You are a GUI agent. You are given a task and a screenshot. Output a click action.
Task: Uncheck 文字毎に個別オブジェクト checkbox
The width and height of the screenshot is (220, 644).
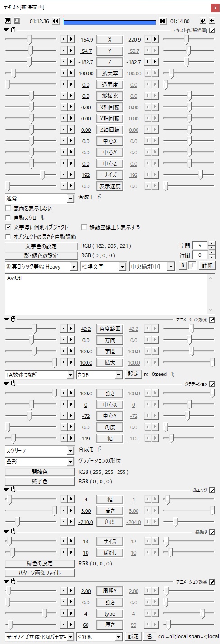[x=8, y=227]
